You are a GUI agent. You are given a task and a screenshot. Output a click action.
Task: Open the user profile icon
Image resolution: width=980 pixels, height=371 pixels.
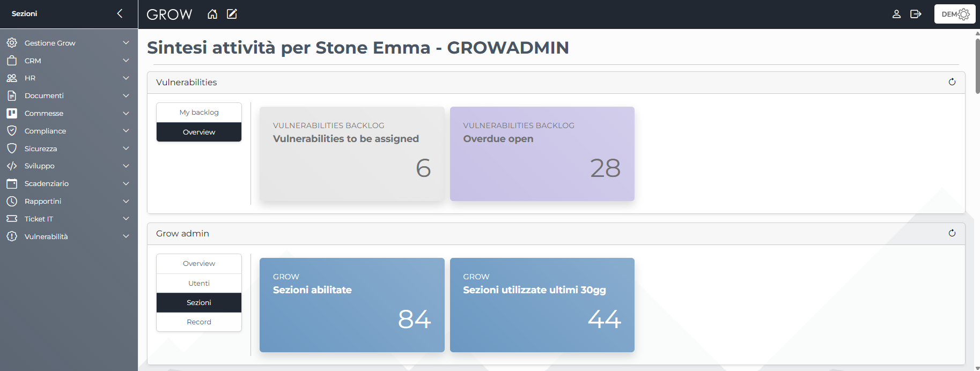(x=896, y=14)
